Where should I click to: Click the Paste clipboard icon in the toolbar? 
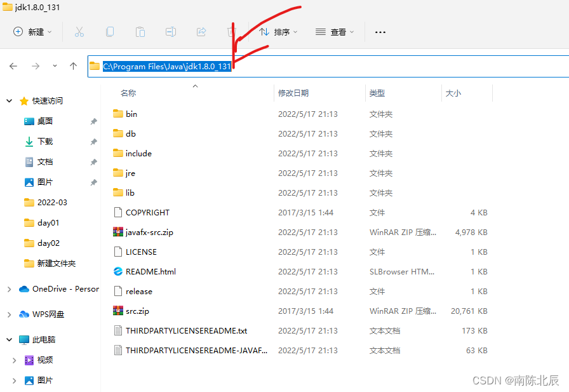pyautogui.click(x=140, y=32)
